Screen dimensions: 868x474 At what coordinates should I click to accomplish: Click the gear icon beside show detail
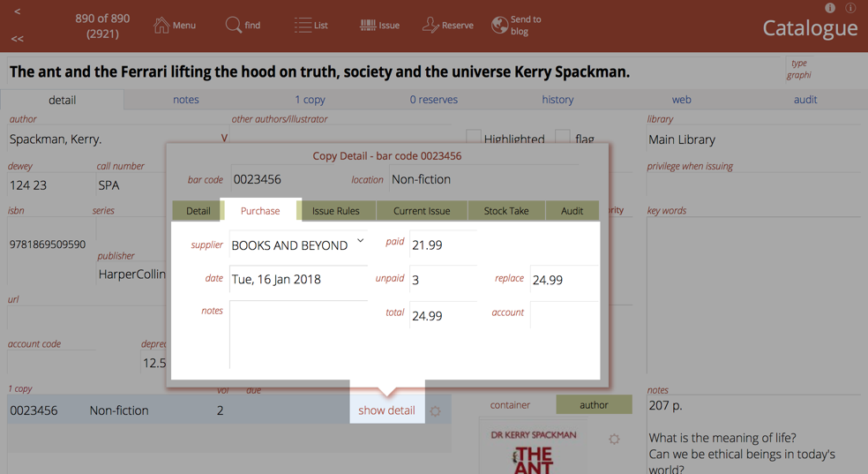pyautogui.click(x=435, y=411)
